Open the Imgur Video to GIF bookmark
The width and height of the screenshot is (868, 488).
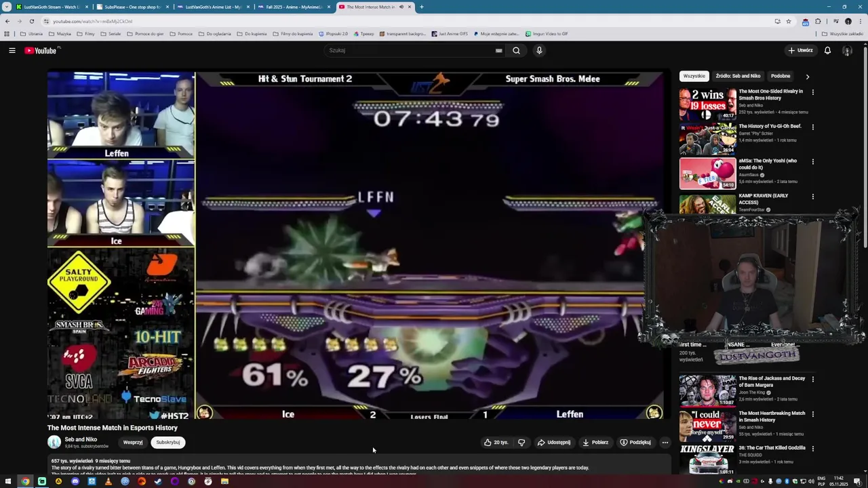click(x=547, y=33)
